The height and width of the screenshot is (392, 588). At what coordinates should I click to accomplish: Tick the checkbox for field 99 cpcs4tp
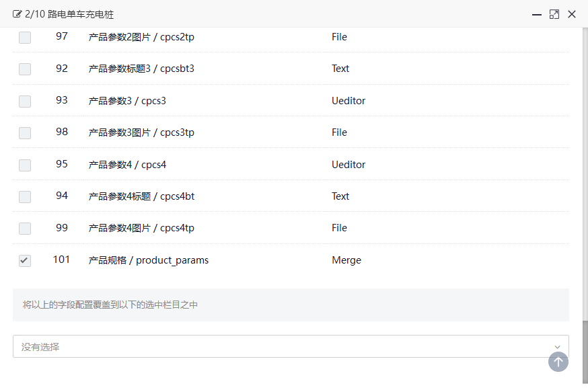(25, 229)
